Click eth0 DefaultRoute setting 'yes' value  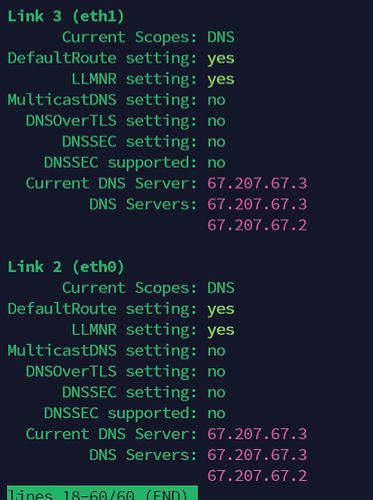point(221,310)
